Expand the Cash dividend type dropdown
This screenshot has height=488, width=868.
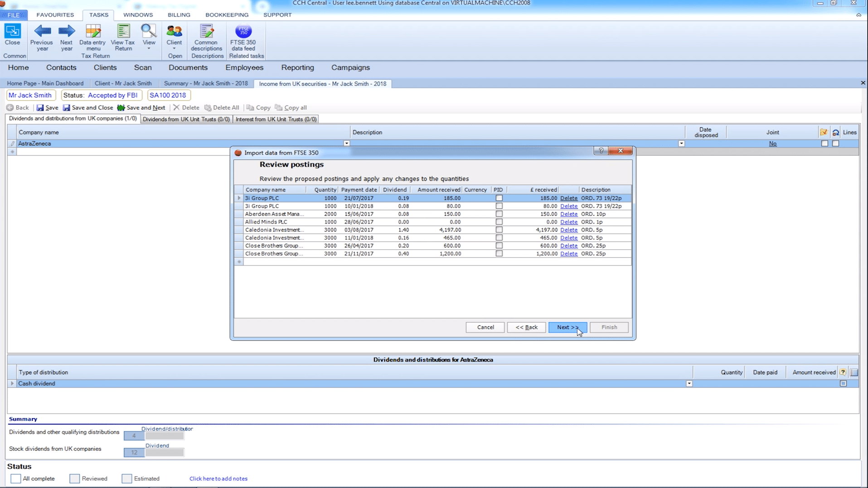click(x=689, y=384)
